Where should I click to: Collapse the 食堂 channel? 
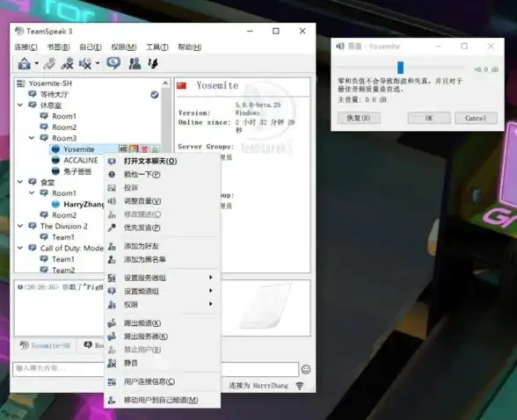(x=20, y=182)
